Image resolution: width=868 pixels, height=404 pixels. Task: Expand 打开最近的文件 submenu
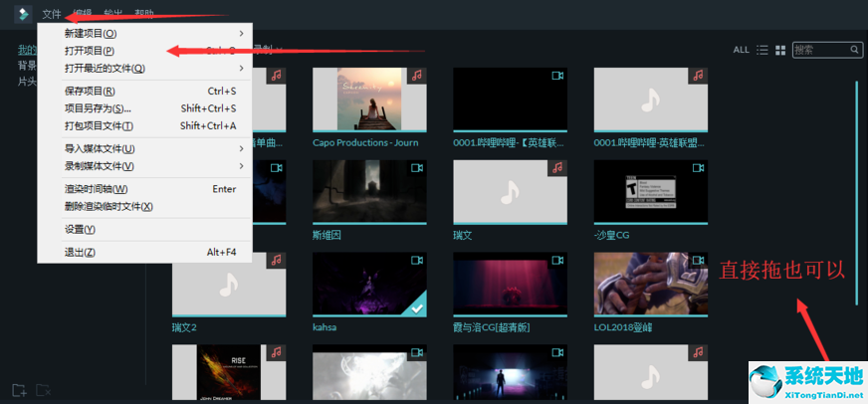[x=241, y=69]
